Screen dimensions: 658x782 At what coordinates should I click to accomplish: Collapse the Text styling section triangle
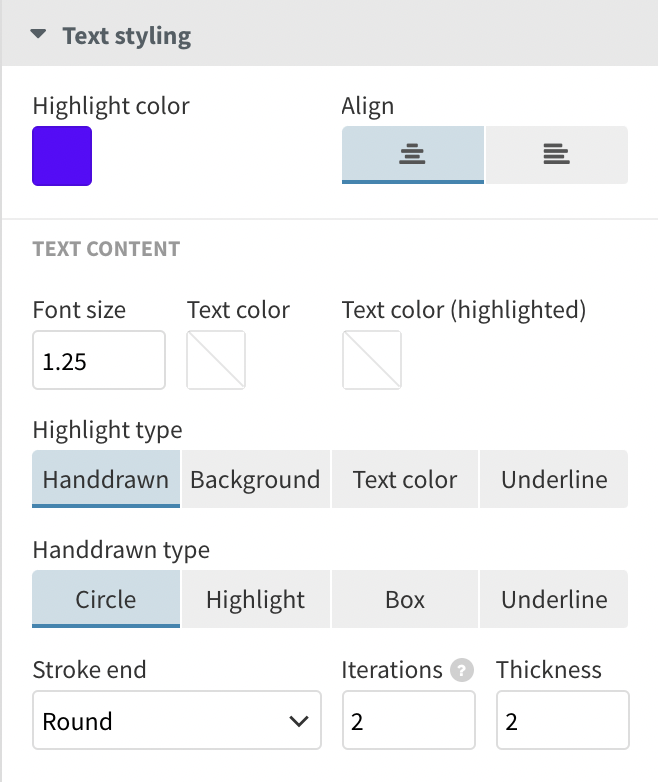(38, 35)
